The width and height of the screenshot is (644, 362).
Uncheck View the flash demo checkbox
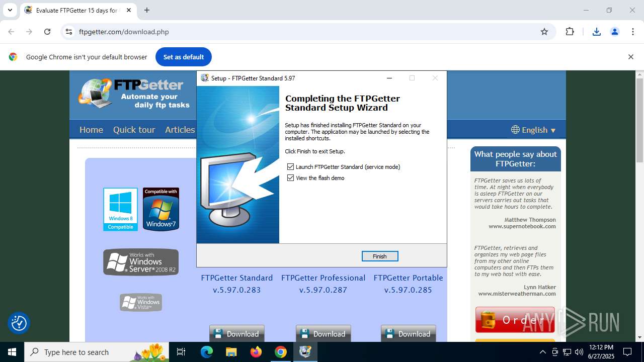coord(290,178)
